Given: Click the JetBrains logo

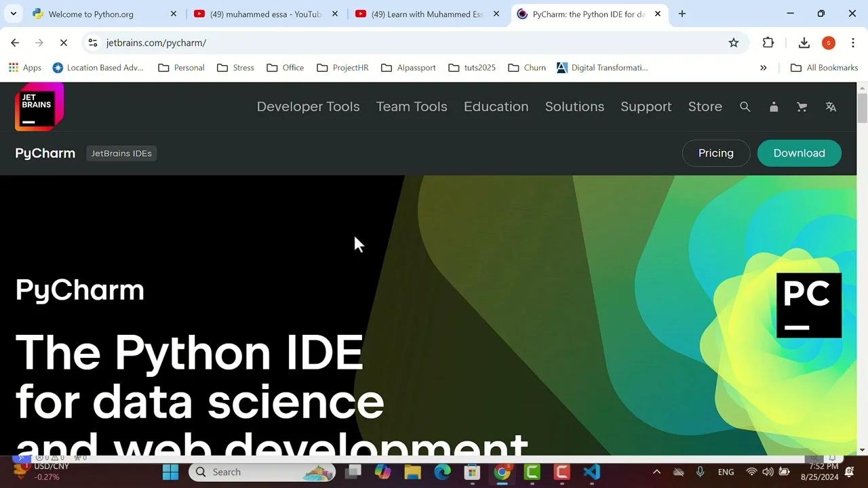Looking at the screenshot, I should tap(39, 106).
